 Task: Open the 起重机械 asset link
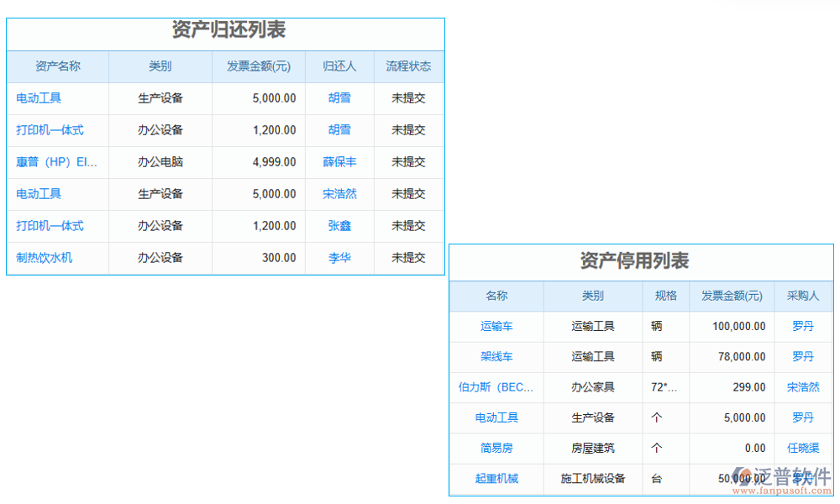tap(496, 479)
